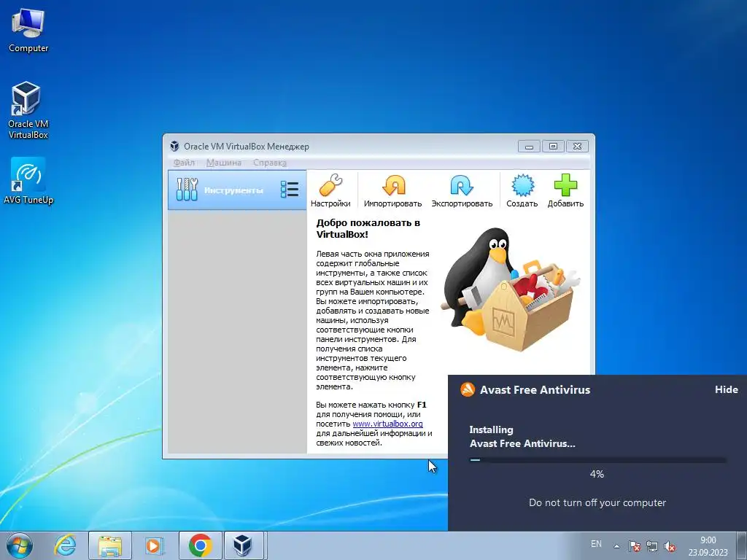Open the Windows Start menu
Screen dimensions: 747x560
pyautogui.click(x=20, y=545)
